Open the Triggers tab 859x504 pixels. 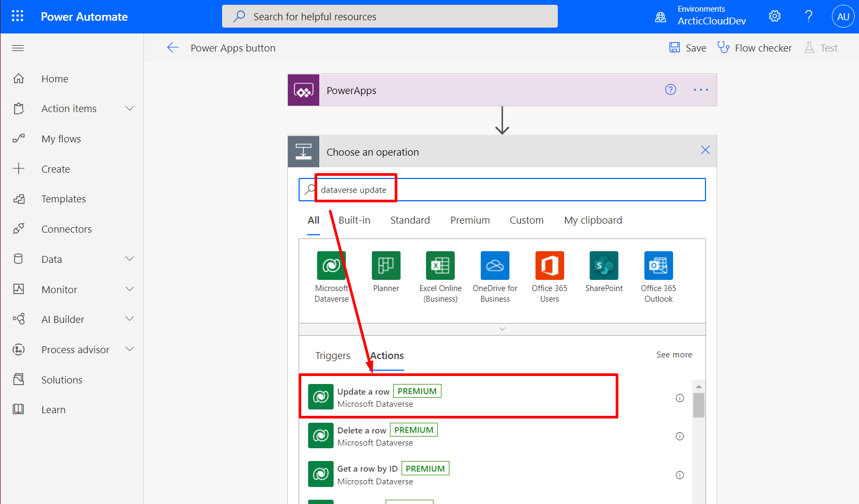click(x=333, y=356)
